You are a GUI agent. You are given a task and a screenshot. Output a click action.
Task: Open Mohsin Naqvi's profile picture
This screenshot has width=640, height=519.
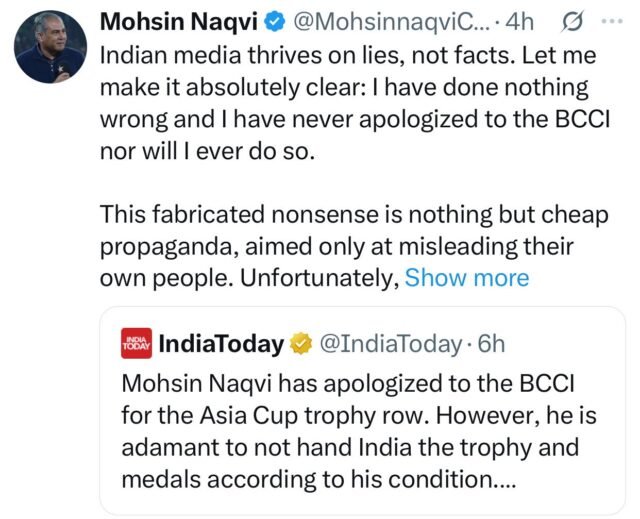pos(50,49)
